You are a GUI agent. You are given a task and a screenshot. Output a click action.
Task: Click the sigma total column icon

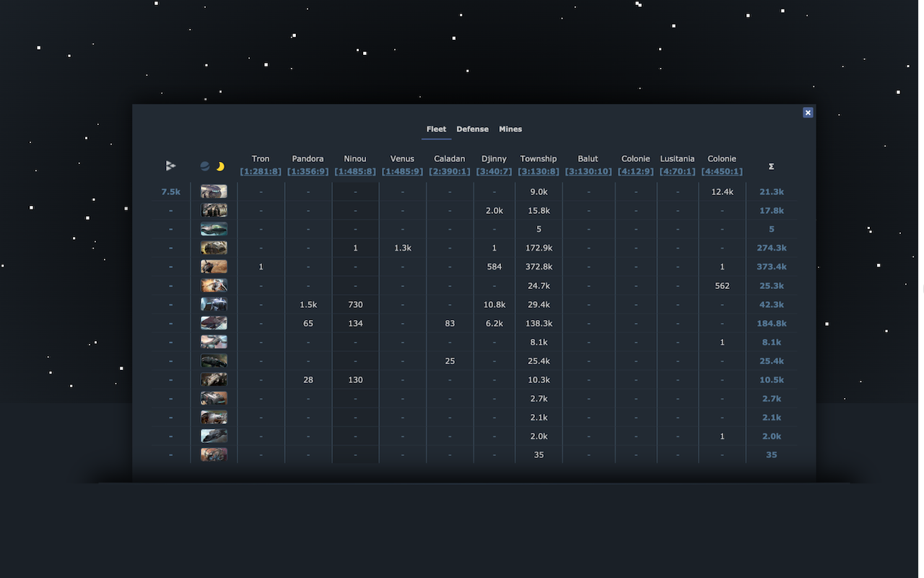click(x=771, y=166)
